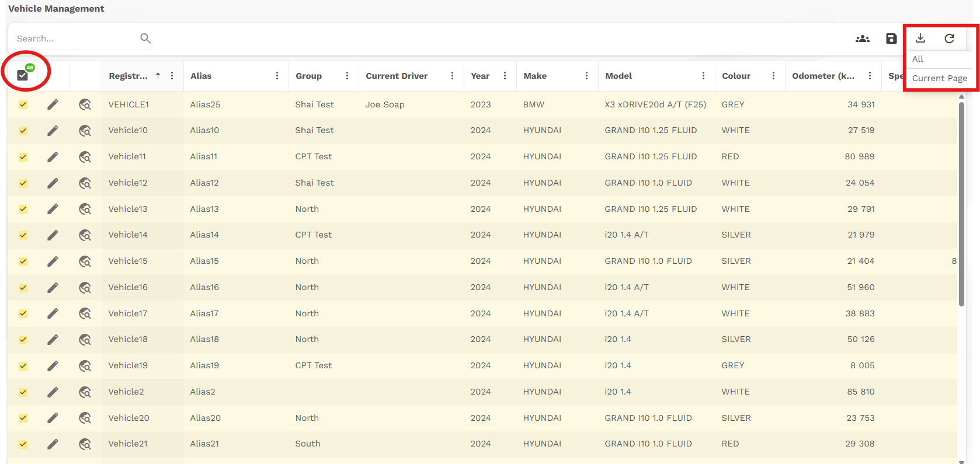Sort by the Current Driver header
Image resolution: width=980 pixels, height=464 pixels.
[397, 76]
